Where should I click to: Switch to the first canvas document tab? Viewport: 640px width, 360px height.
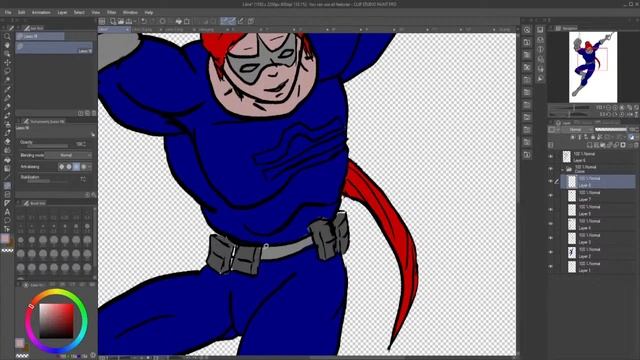pos(113,29)
